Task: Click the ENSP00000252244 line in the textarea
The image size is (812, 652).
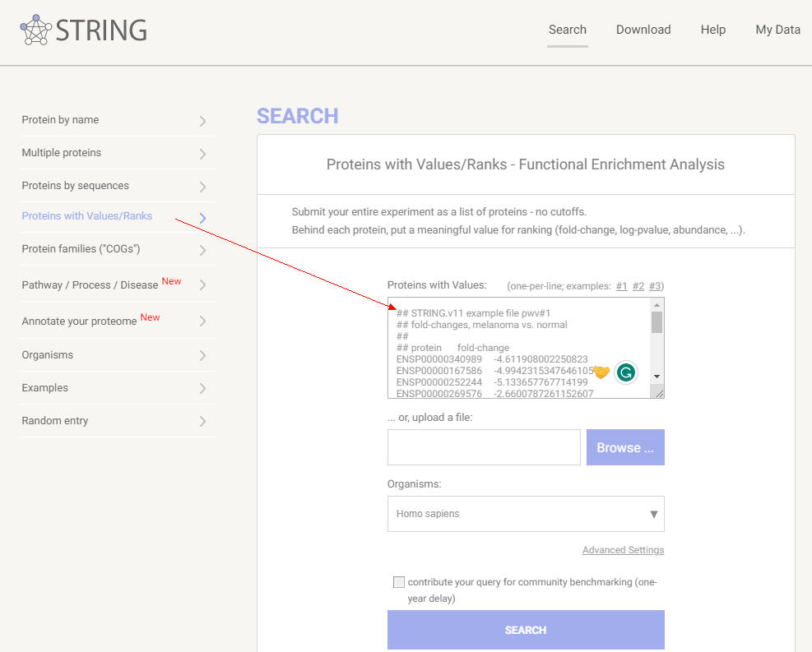Action: [492, 381]
